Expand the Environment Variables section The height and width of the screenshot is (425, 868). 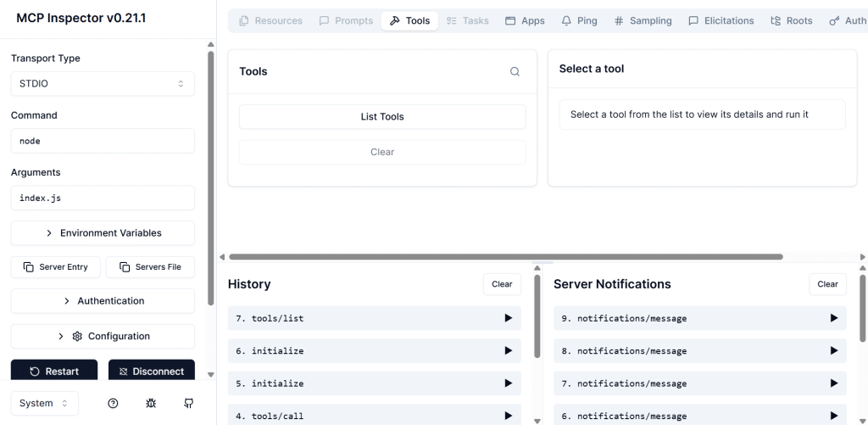pos(103,233)
